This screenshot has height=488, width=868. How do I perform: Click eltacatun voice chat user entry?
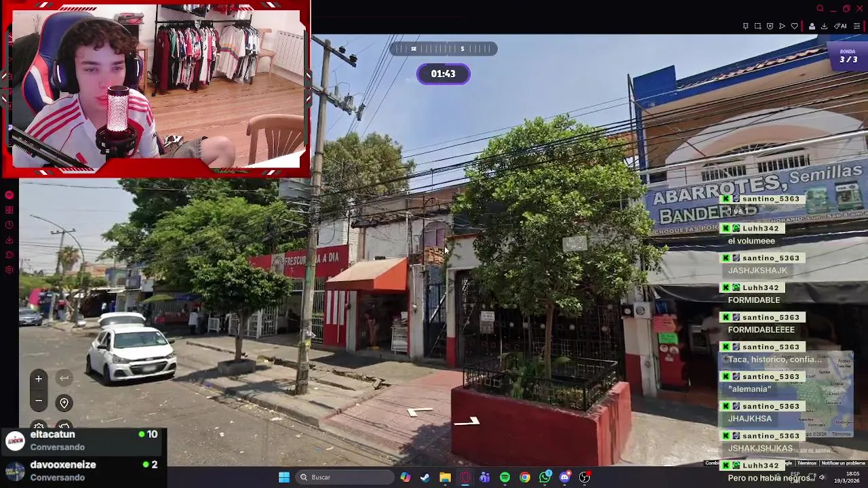point(83,441)
